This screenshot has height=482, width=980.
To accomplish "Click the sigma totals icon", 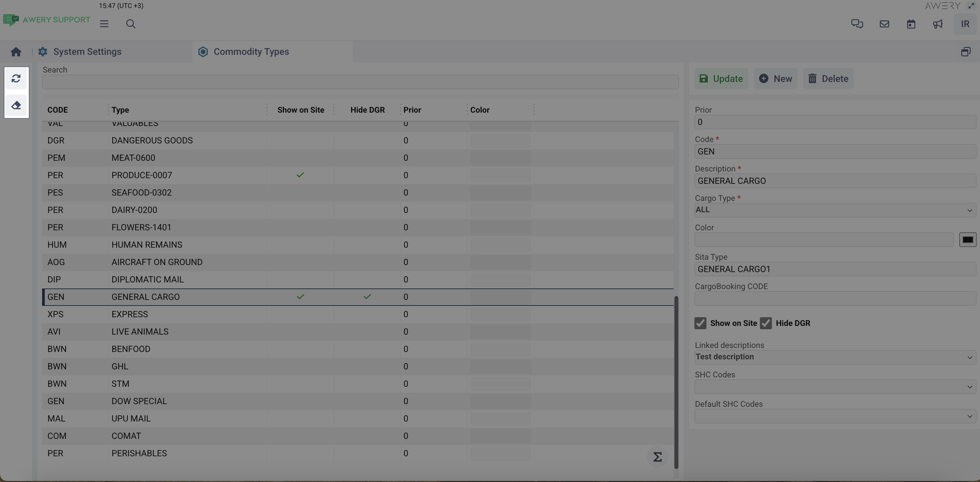I will [x=657, y=457].
